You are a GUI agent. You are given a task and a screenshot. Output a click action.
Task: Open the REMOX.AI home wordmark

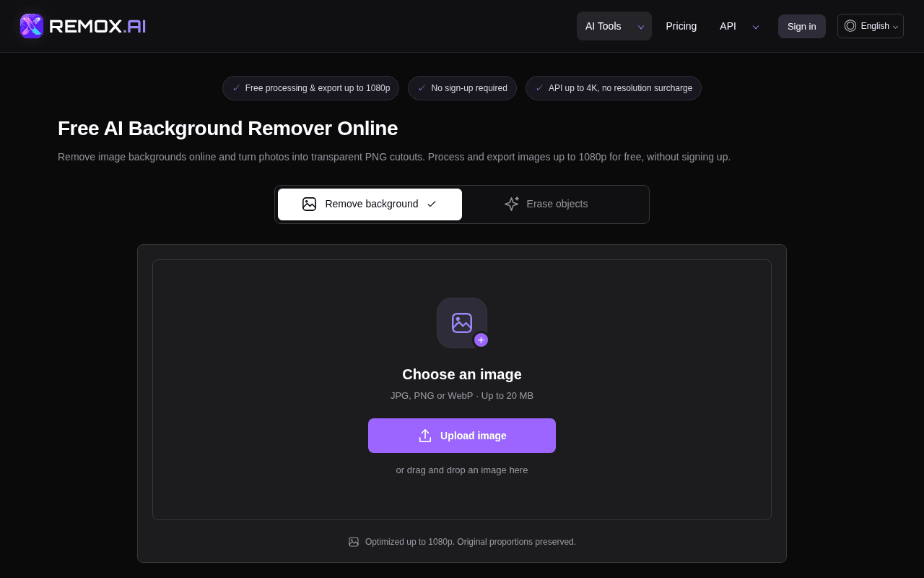[97, 26]
